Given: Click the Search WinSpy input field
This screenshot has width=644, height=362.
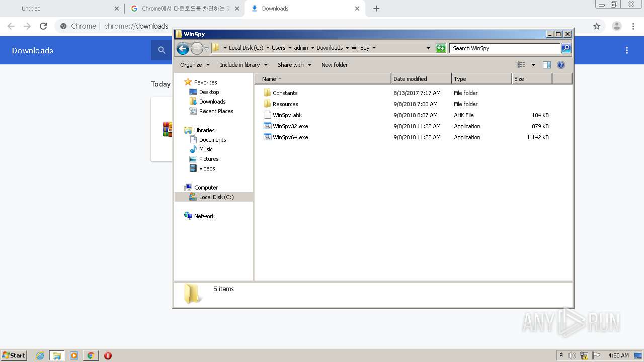Looking at the screenshot, I should tap(505, 48).
